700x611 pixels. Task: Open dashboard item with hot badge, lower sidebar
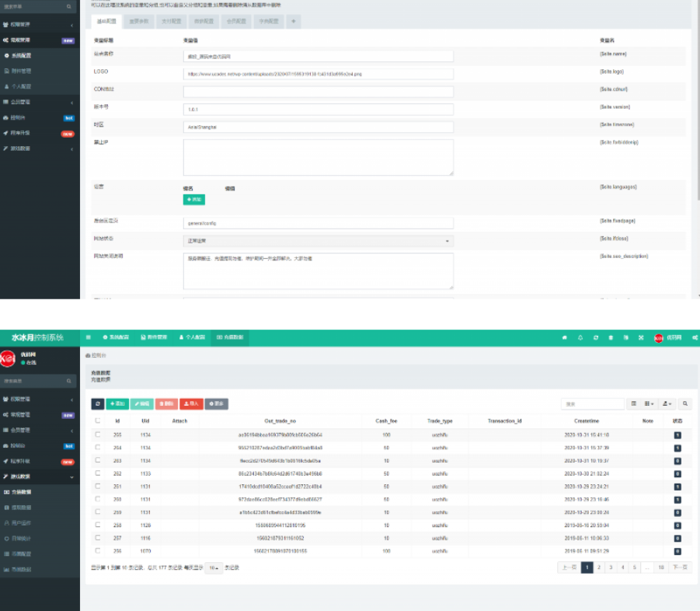tap(40, 445)
